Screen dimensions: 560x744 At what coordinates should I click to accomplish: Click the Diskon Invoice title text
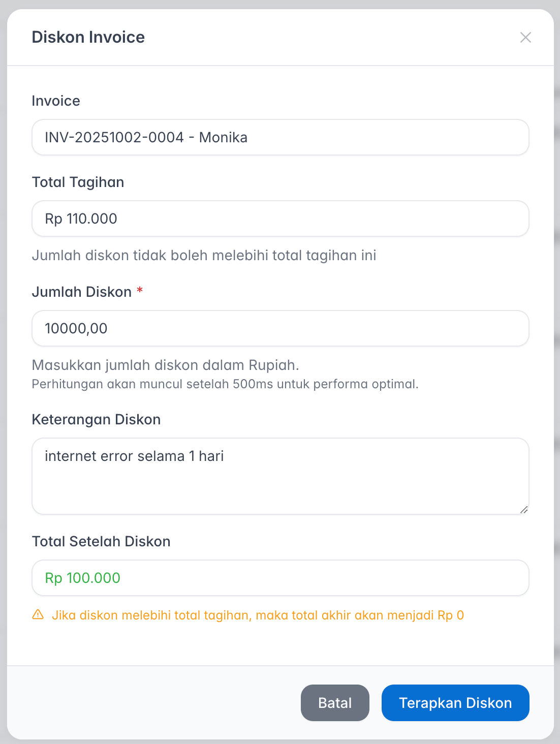click(x=88, y=37)
